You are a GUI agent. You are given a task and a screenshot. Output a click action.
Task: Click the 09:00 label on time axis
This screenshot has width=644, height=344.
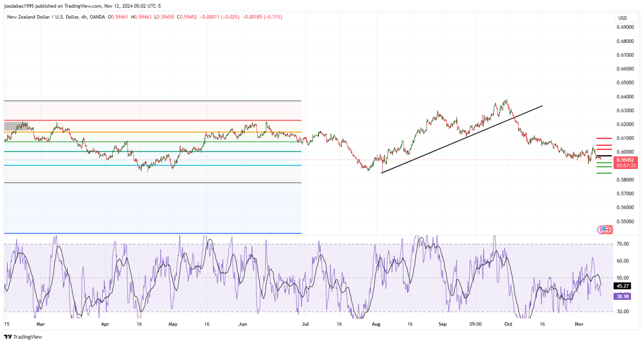point(476,325)
